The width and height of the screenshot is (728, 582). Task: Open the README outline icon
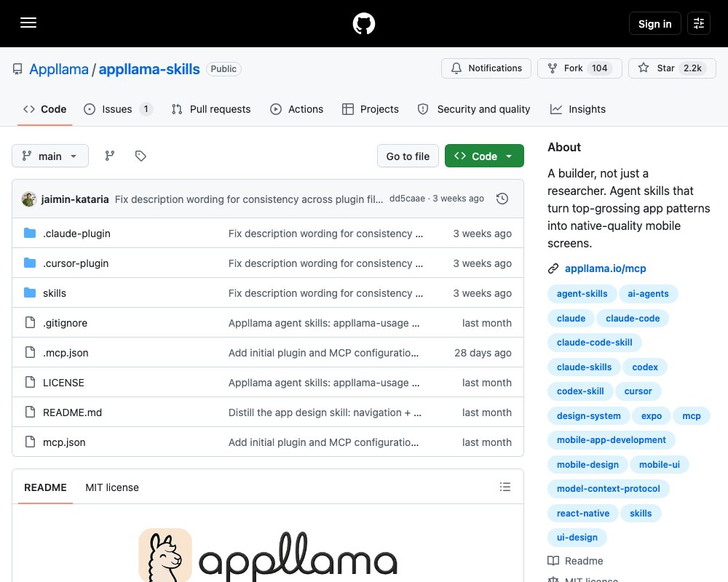pyautogui.click(x=505, y=487)
